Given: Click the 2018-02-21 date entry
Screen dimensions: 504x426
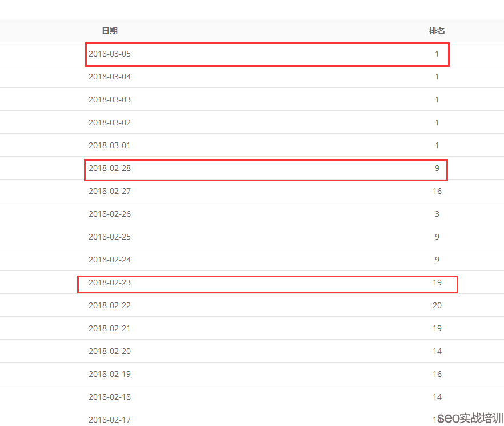Looking at the screenshot, I should coord(110,328).
